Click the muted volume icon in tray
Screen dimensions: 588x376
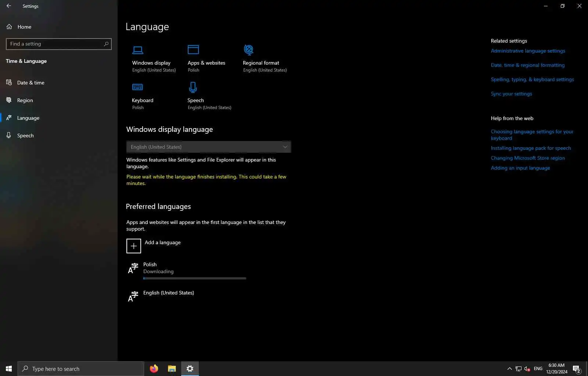click(x=527, y=369)
